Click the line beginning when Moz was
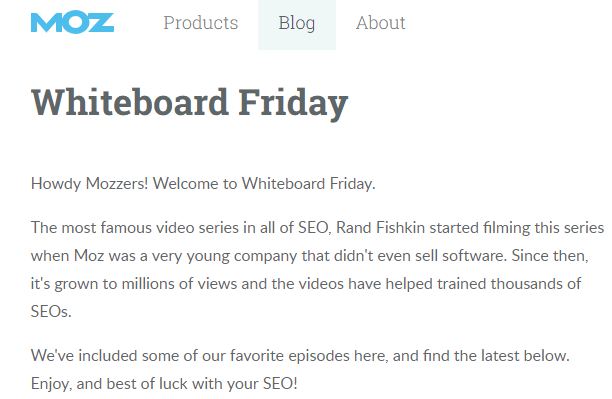 pyautogui.click(x=310, y=256)
